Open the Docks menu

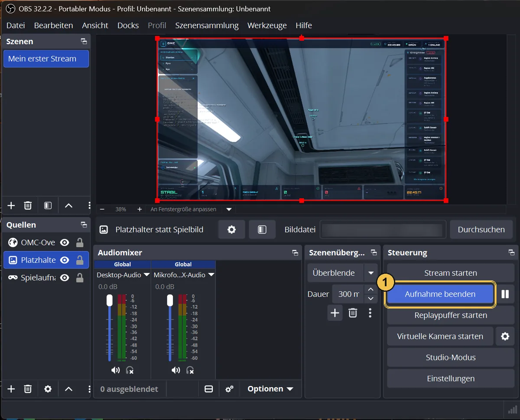click(128, 26)
